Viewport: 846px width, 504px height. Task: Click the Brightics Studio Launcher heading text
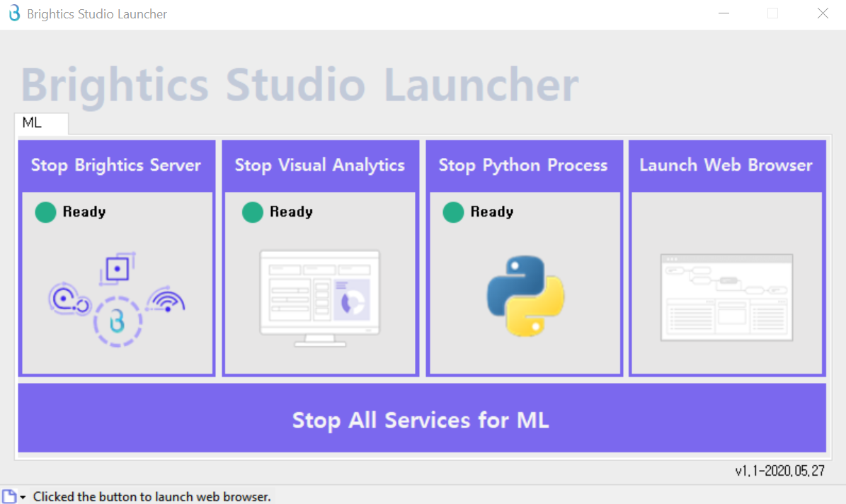[300, 85]
